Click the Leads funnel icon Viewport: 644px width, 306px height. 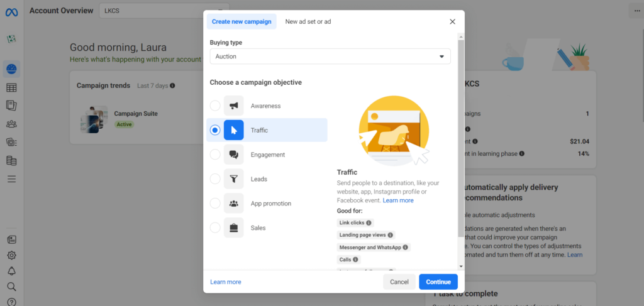point(233,179)
